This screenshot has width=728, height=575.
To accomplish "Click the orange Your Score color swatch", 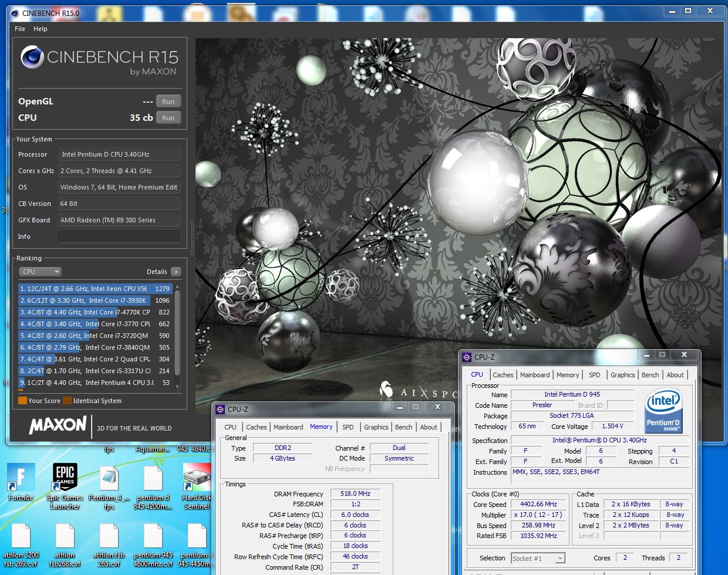I will [x=22, y=401].
